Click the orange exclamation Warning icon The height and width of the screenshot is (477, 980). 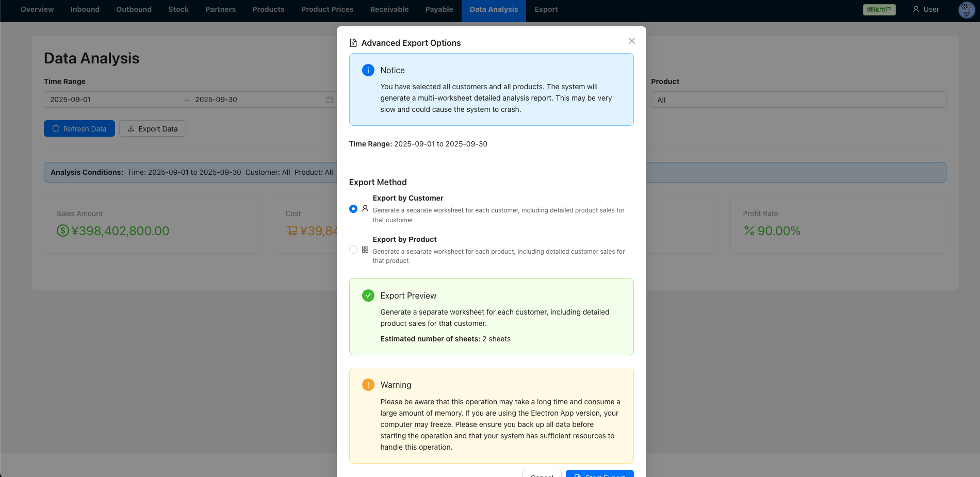(x=368, y=385)
